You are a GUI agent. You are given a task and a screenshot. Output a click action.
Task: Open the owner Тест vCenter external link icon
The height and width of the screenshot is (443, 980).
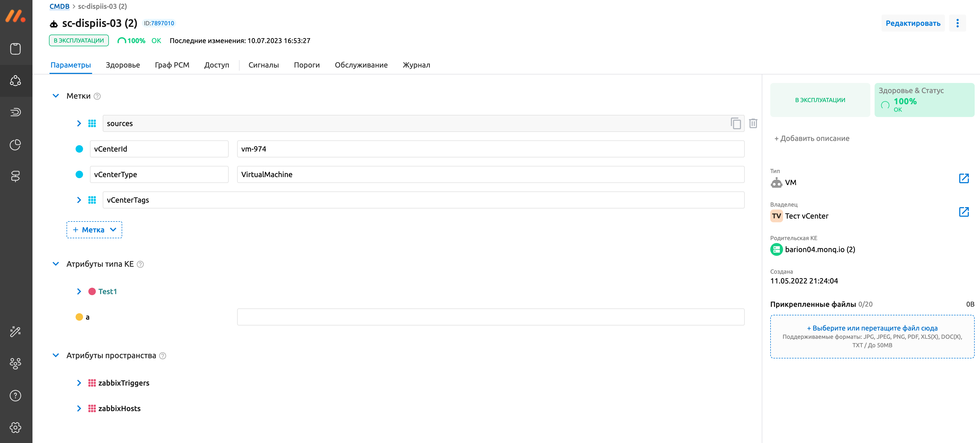(x=964, y=212)
